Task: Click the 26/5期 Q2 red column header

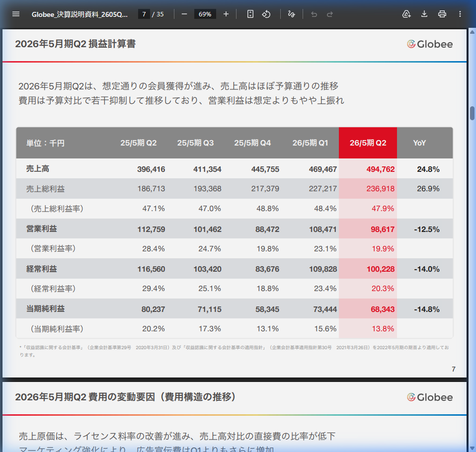Action: coord(368,143)
